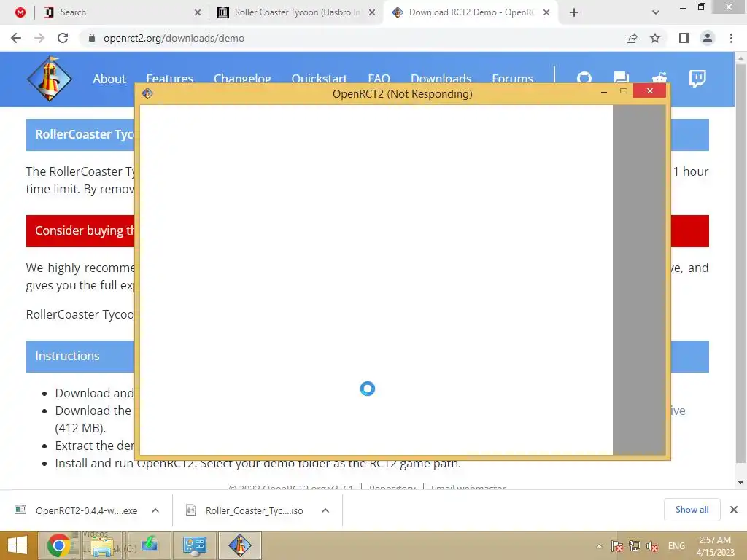Click the ENG language indicator

point(676,546)
